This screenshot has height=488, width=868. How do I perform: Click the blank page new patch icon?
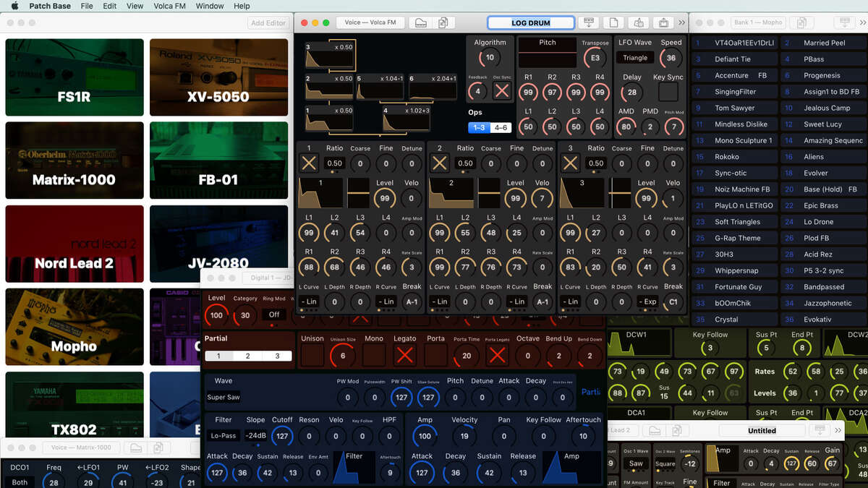pyautogui.click(x=613, y=22)
